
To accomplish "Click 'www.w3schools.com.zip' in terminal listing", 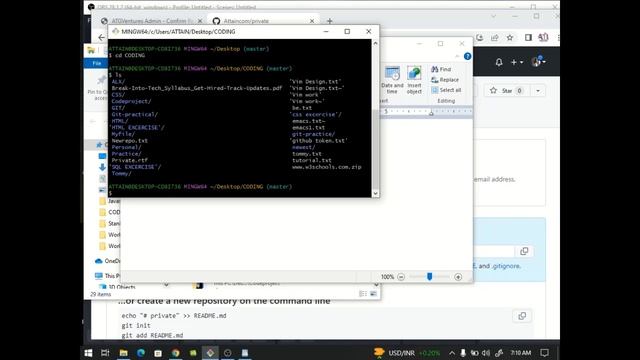I will pos(327,167).
